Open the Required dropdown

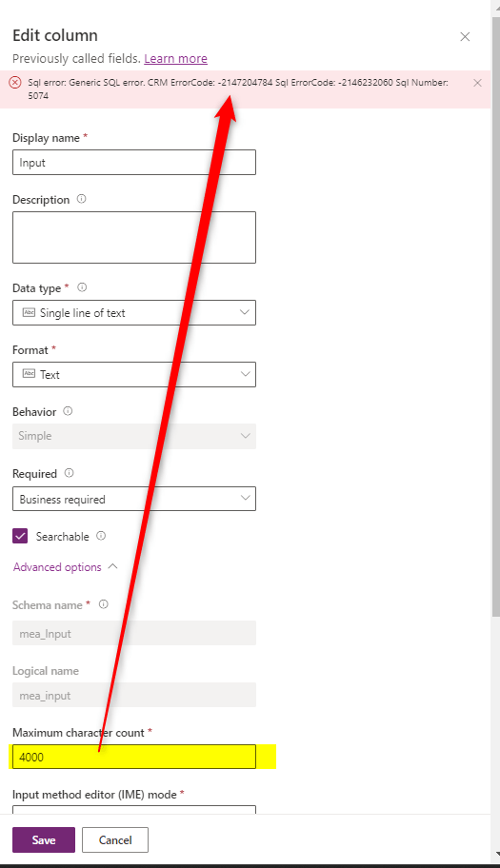[x=134, y=499]
